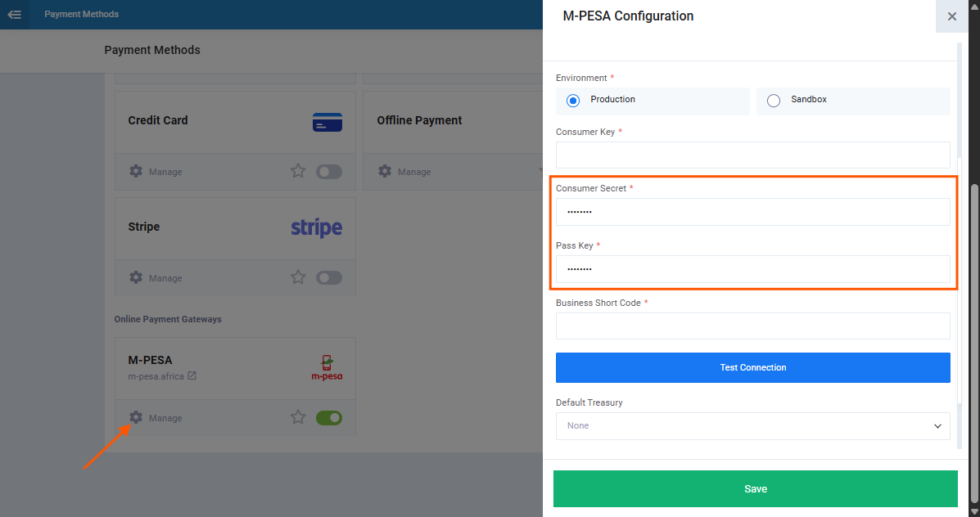The image size is (980, 517).
Task: Open the m-pesa.africa external link icon
Action: (192, 375)
